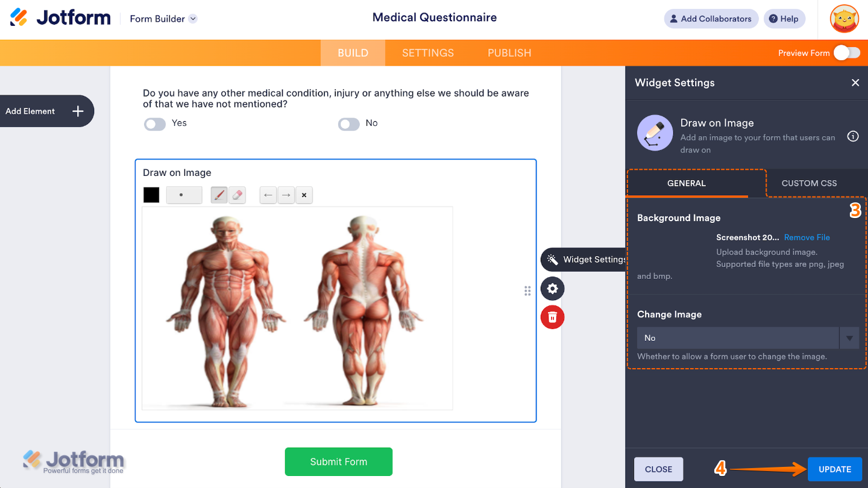Select the eraser tool in widget
This screenshot has height=488, width=868.
tap(237, 195)
